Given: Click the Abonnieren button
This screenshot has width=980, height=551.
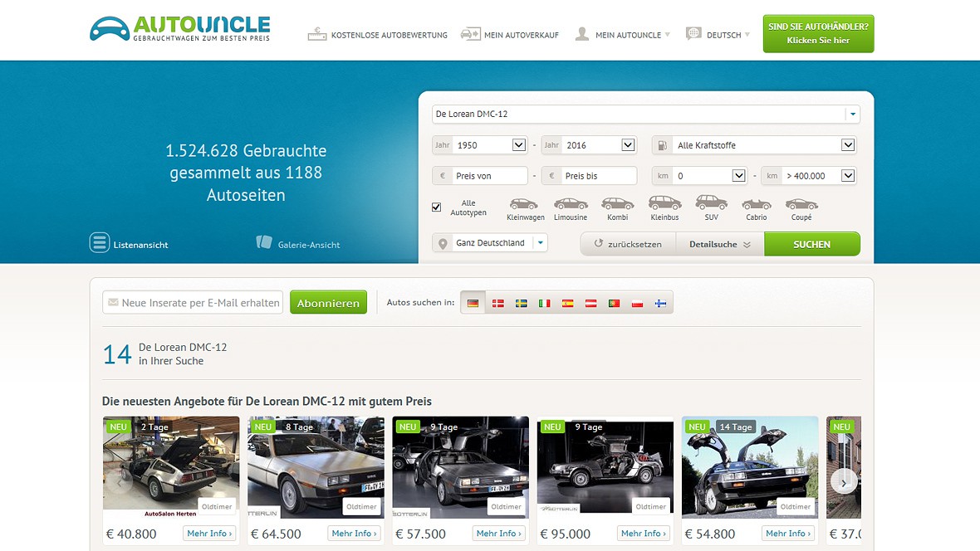Looking at the screenshot, I should click(x=328, y=302).
